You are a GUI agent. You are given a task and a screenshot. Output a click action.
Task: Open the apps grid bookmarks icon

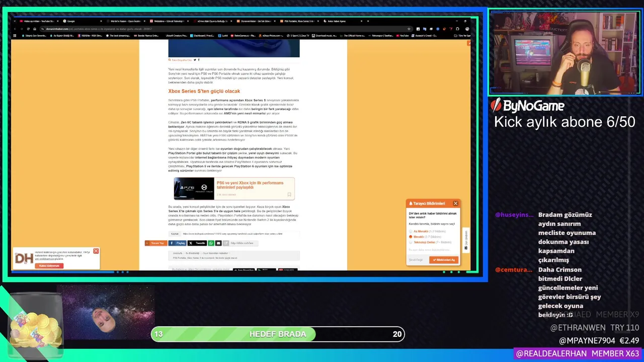(15, 36)
